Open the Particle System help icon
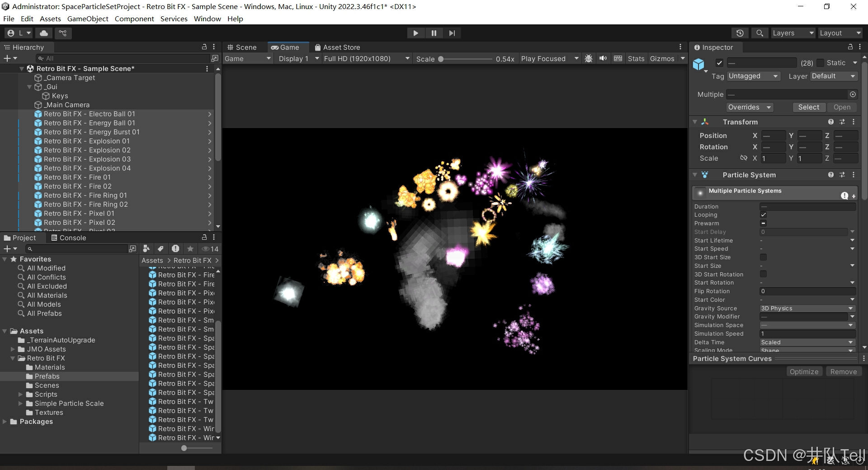Viewport: 868px width, 470px height. tap(831, 175)
